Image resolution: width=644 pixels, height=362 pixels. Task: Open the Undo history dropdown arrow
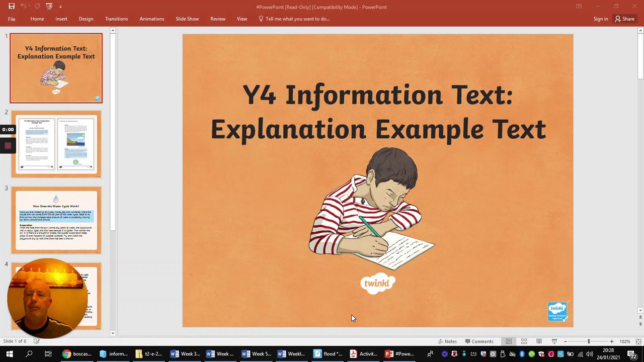(x=29, y=7)
